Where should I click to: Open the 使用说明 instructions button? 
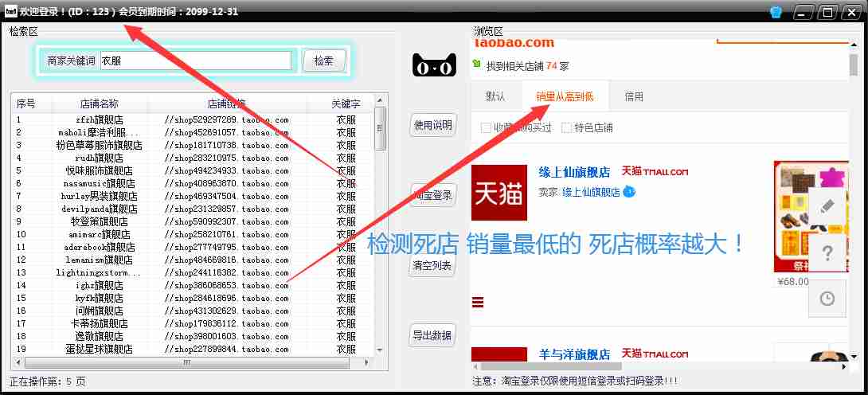click(x=433, y=126)
